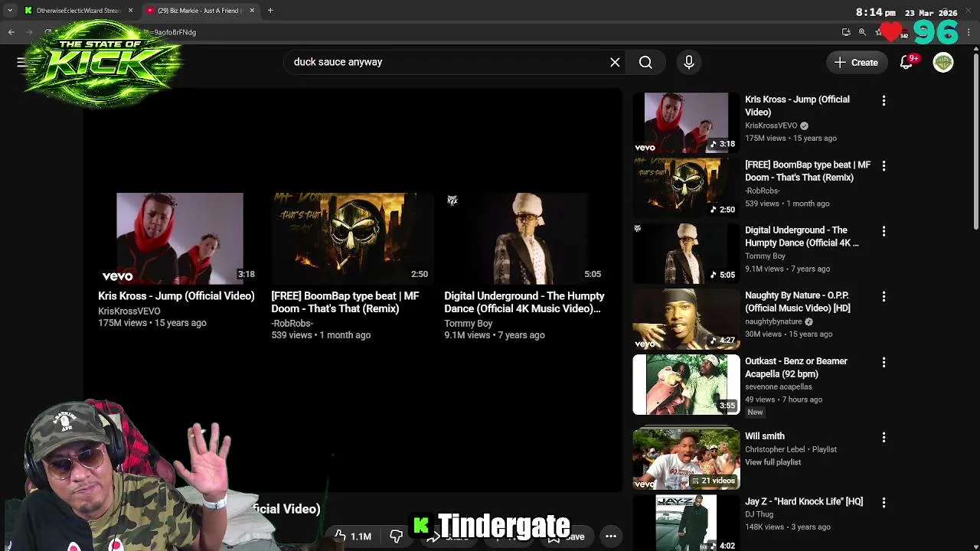Open the MF Doom That's That Remix end-screen thumbnail
The width and height of the screenshot is (980, 551).
point(352,239)
